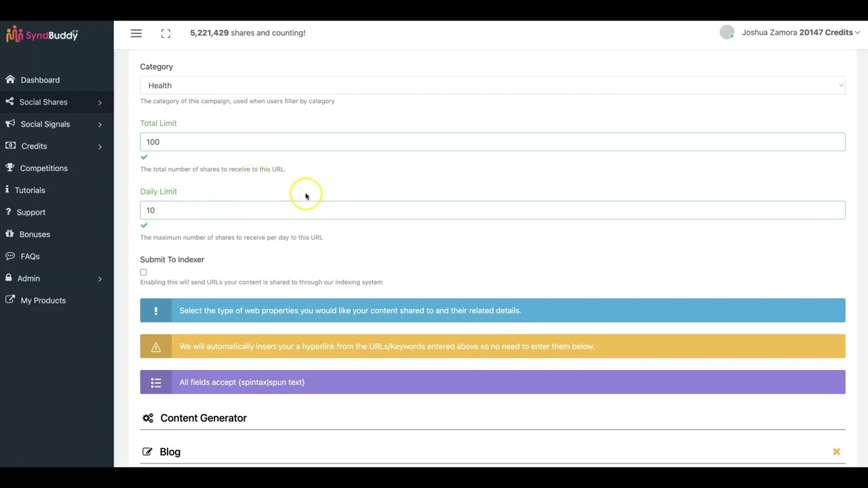The width and height of the screenshot is (868, 488).
Task: Open My Products link in sidebar
Action: 43,300
